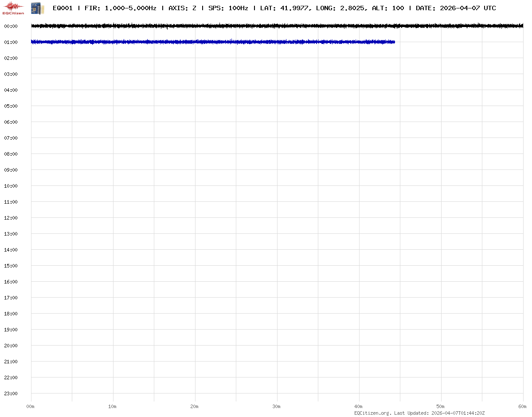Click the 60m minute axis label
The image size is (532, 417).
pos(523,406)
